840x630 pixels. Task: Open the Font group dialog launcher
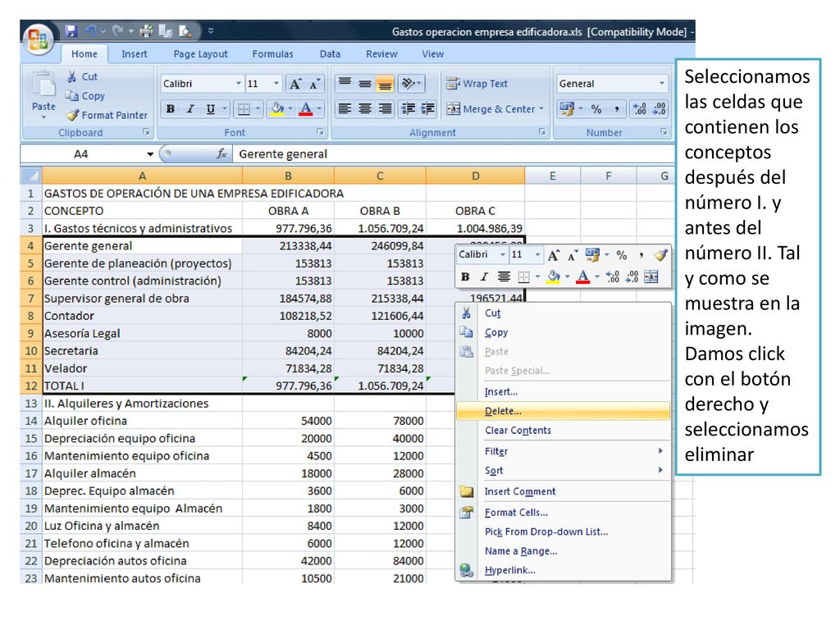coord(320,132)
